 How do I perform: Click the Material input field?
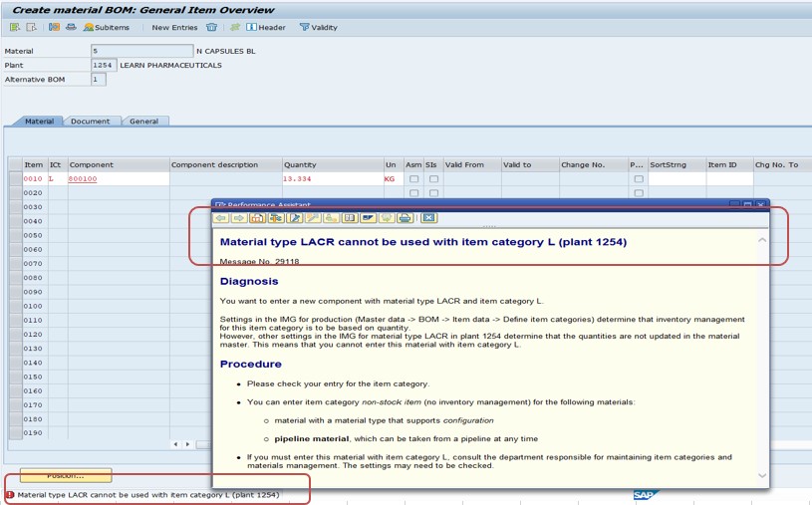pyautogui.click(x=141, y=51)
